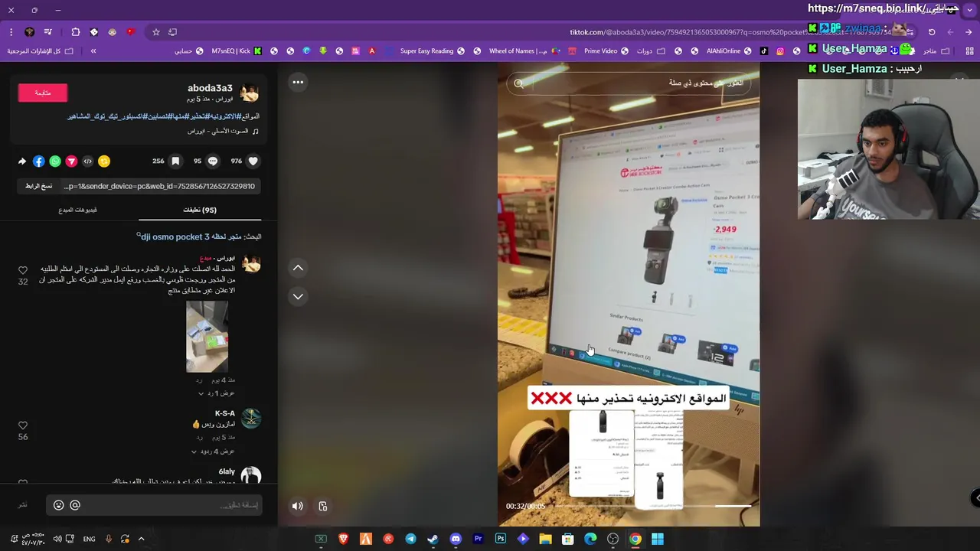Click the ENG language indicator in tray
The image size is (980, 551).
[89, 539]
